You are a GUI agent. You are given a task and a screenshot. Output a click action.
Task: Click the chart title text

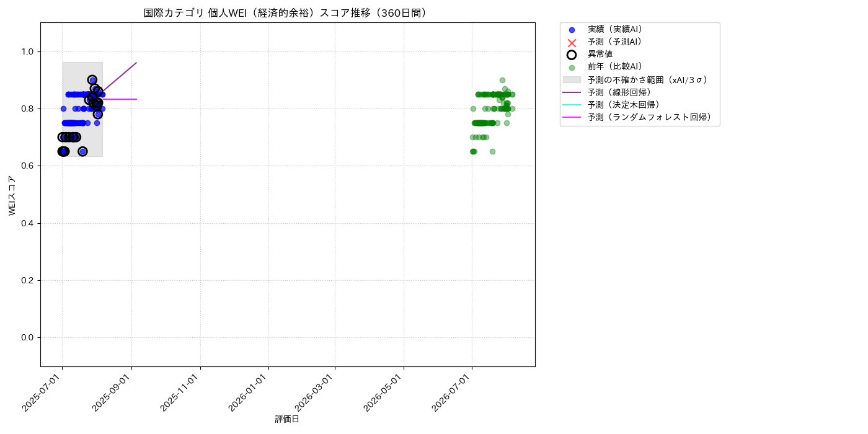pos(288,13)
